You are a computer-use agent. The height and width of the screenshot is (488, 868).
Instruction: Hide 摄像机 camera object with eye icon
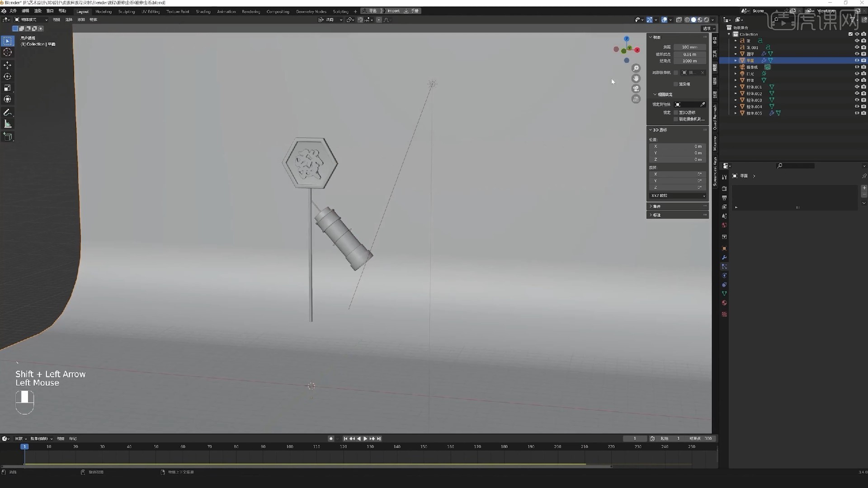pos(856,67)
